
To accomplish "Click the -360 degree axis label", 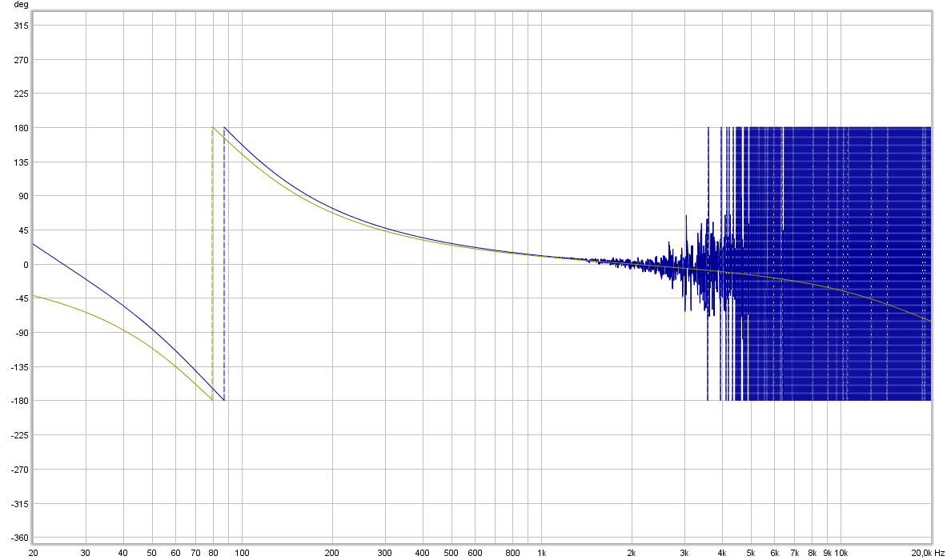I will 20,538.
